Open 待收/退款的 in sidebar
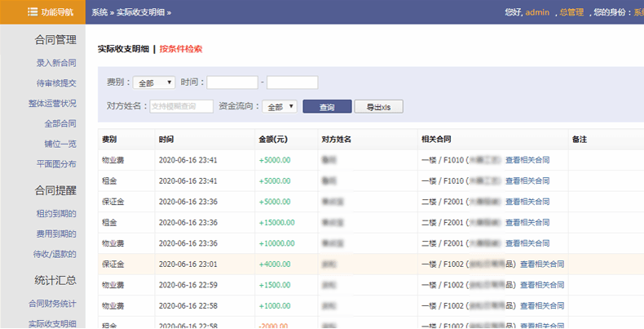 click(x=55, y=254)
